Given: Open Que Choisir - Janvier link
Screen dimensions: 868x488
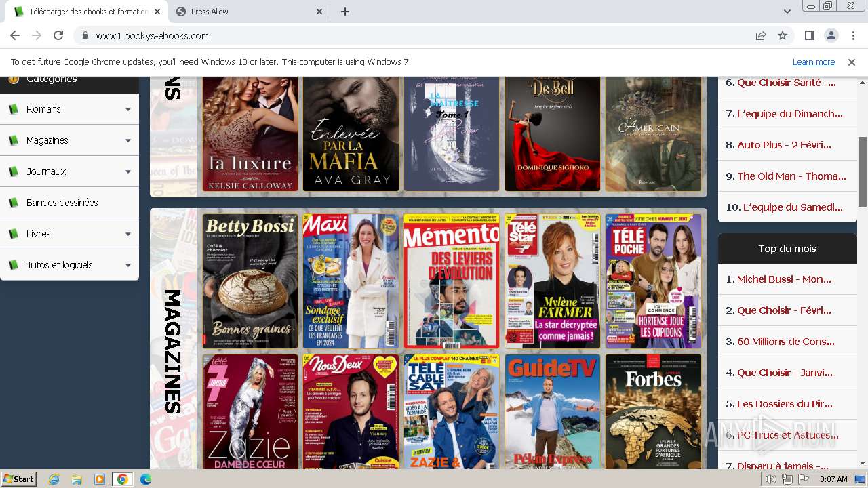Looking at the screenshot, I should pyautogui.click(x=785, y=373).
